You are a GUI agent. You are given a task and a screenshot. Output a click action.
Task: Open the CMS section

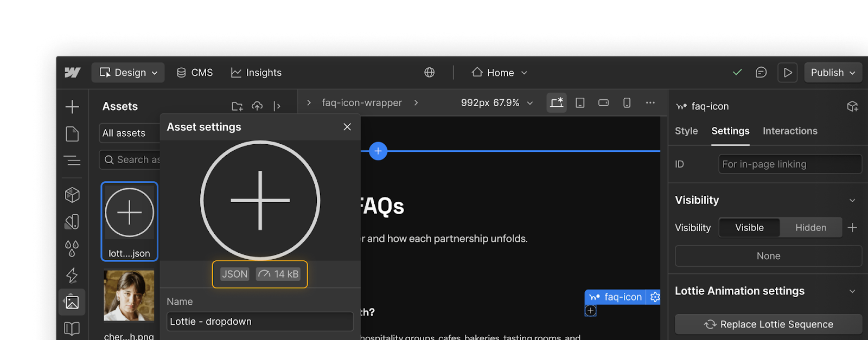coord(195,73)
